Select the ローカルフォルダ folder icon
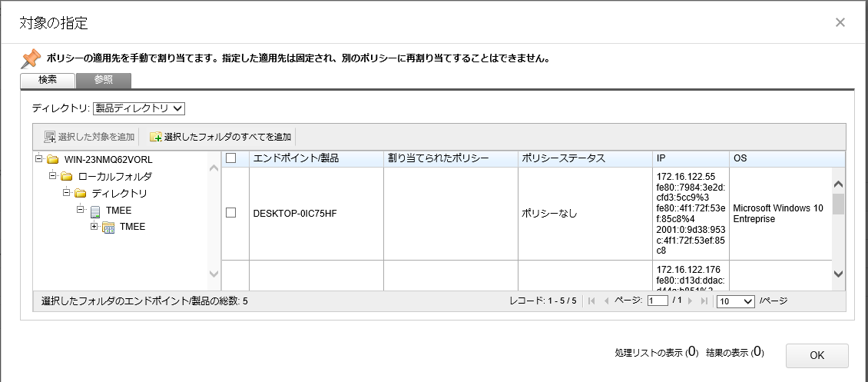Screen dimensions: 868x382 [x=67, y=177]
